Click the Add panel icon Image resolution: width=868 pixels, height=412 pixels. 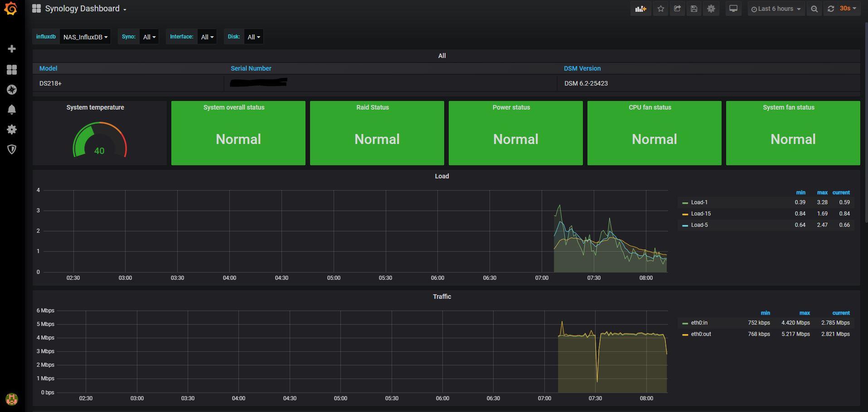pos(640,9)
